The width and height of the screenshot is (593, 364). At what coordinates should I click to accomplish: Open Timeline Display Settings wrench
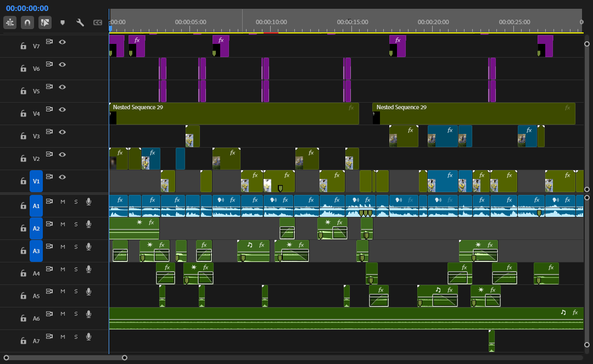pos(80,23)
